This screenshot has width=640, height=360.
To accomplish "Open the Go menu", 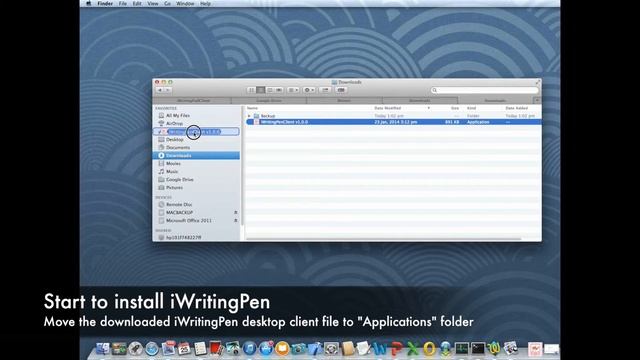I will click(x=167, y=4).
